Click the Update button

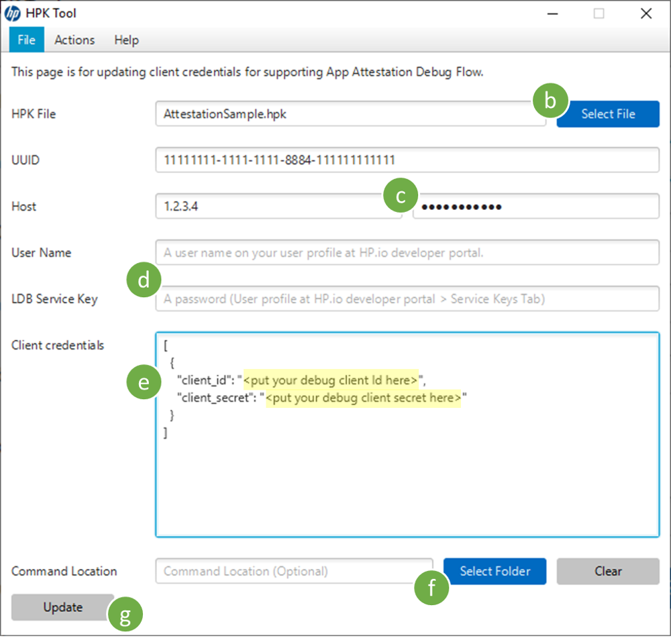pos(62,607)
